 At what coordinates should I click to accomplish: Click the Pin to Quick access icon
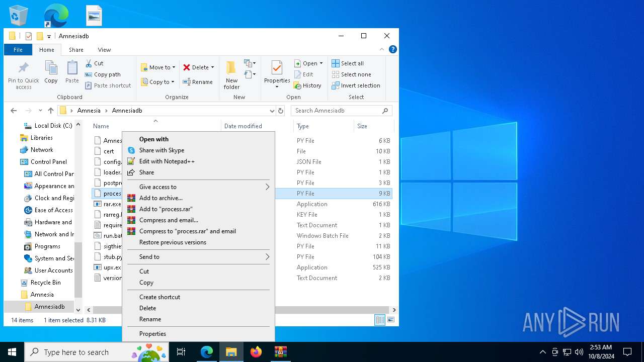23,68
